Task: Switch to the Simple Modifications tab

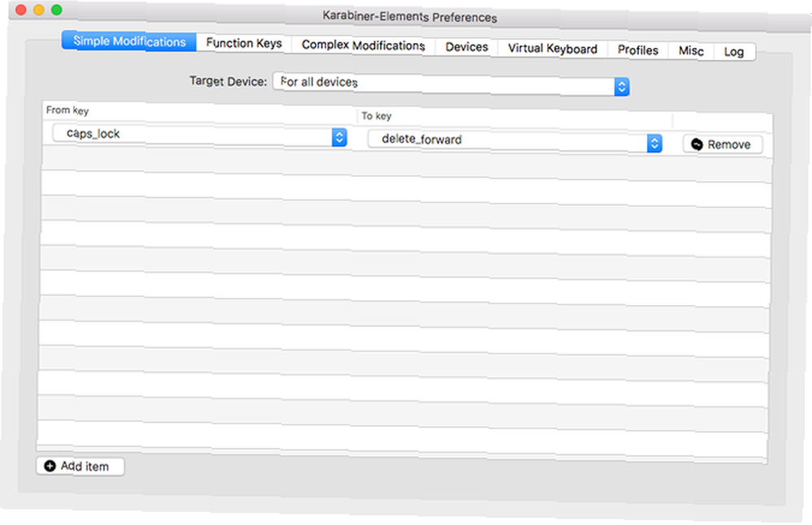Action: point(129,41)
